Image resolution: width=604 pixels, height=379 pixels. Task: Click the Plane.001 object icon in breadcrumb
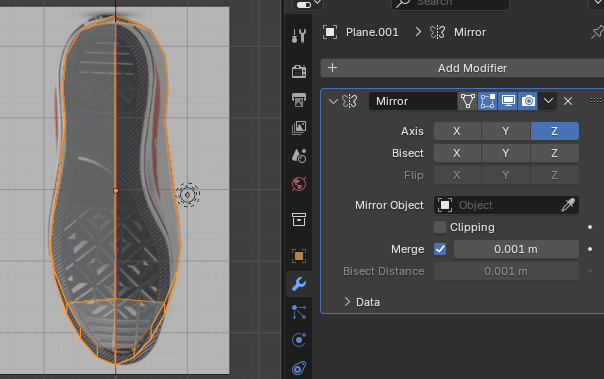(330, 32)
